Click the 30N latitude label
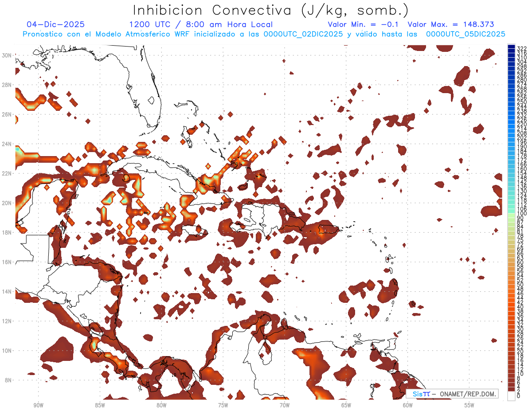Image resolution: width=532 pixels, height=411 pixels. [x=8, y=55]
